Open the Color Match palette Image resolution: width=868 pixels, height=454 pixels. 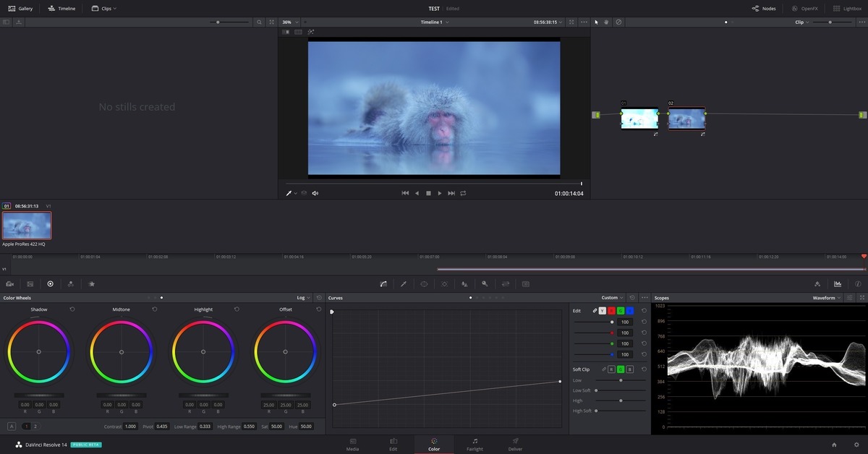[x=30, y=284]
